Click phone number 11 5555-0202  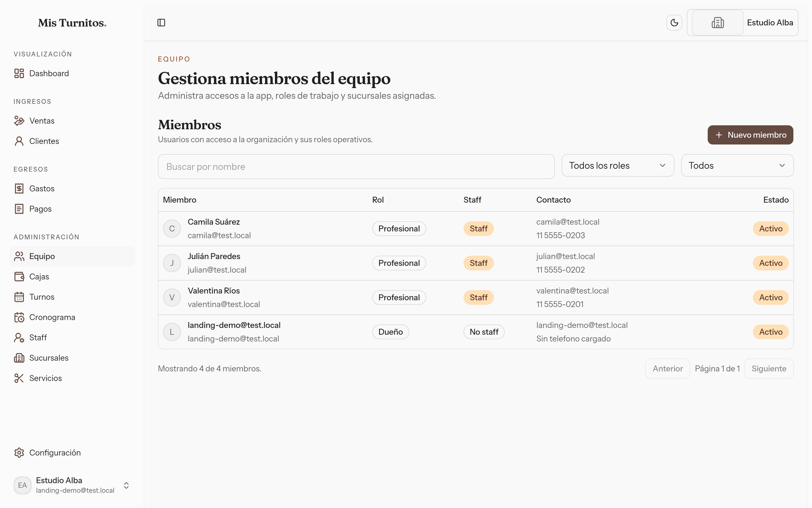coord(560,270)
